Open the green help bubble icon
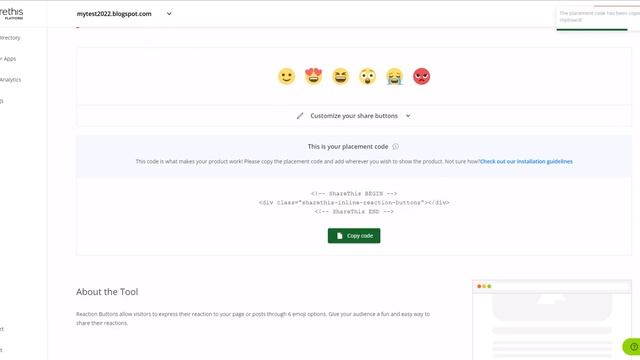Viewport: 640px width, 360px height. point(632,347)
